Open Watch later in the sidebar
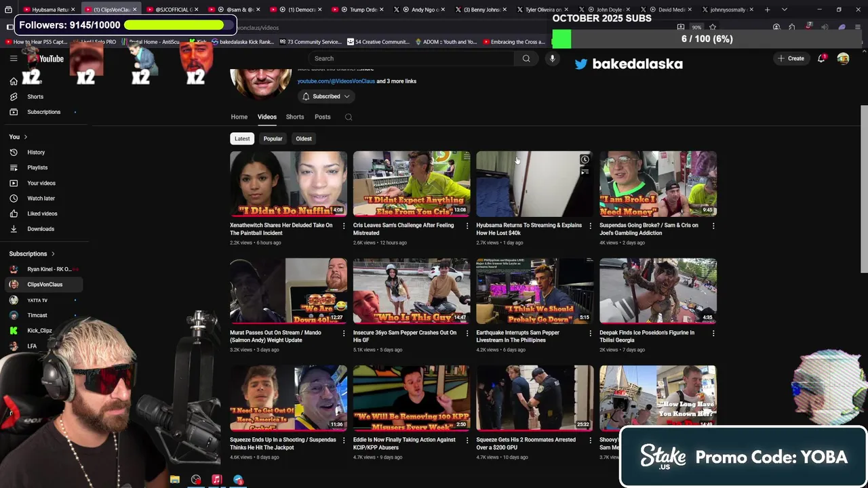This screenshot has width=868, height=488. (41, 199)
